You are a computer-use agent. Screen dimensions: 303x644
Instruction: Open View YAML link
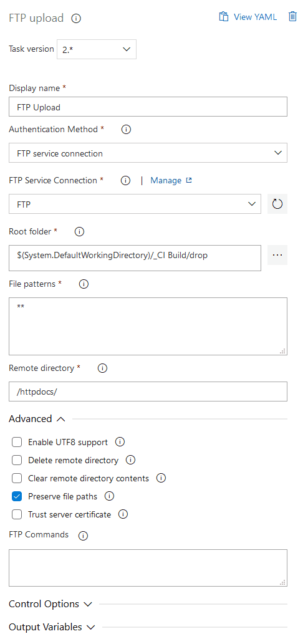tap(248, 17)
